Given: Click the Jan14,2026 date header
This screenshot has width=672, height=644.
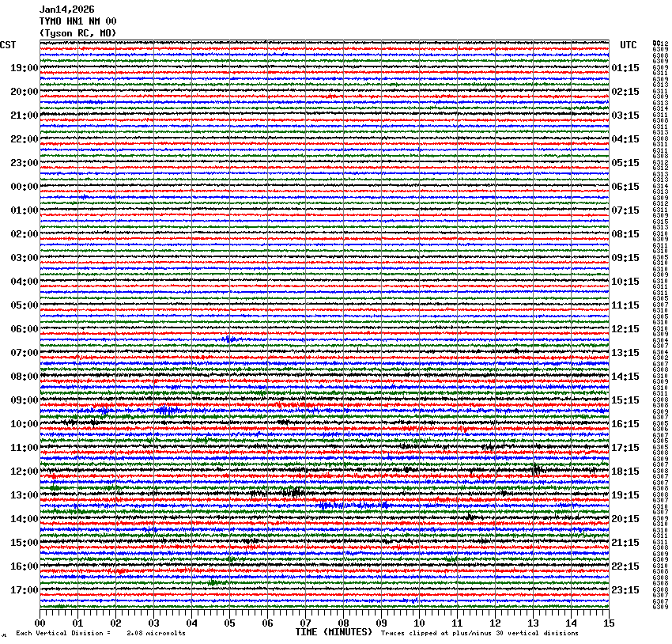Looking at the screenshot, I should coord(66,9).
